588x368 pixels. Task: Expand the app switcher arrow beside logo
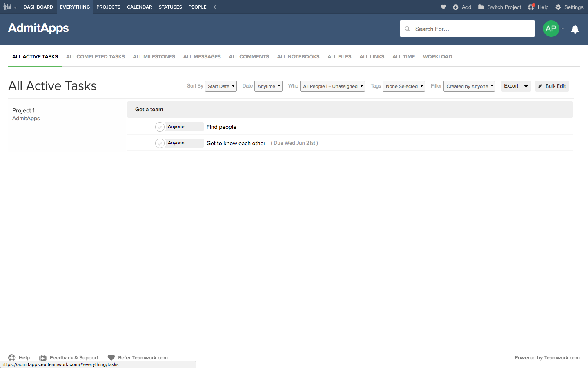click(15, 7)
